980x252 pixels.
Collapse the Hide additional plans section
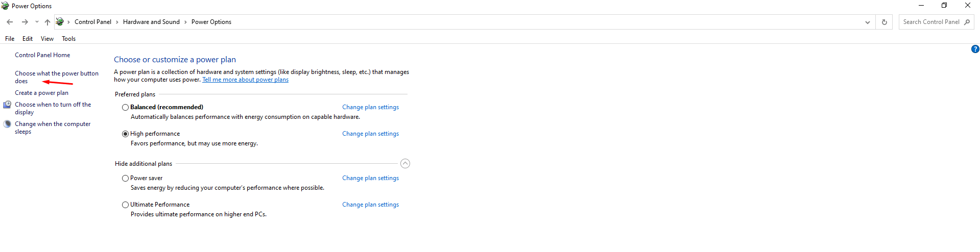[x=405, y=163]
